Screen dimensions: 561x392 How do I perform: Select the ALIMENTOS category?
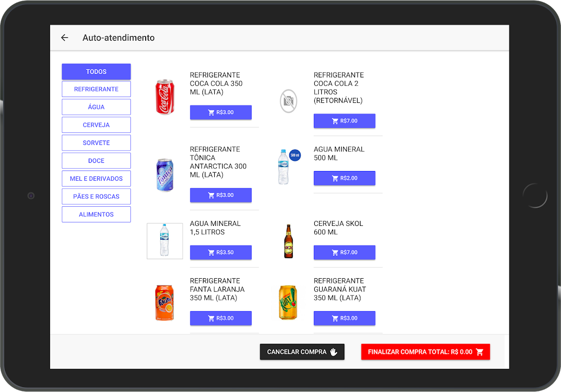click(x=96, y=214)
